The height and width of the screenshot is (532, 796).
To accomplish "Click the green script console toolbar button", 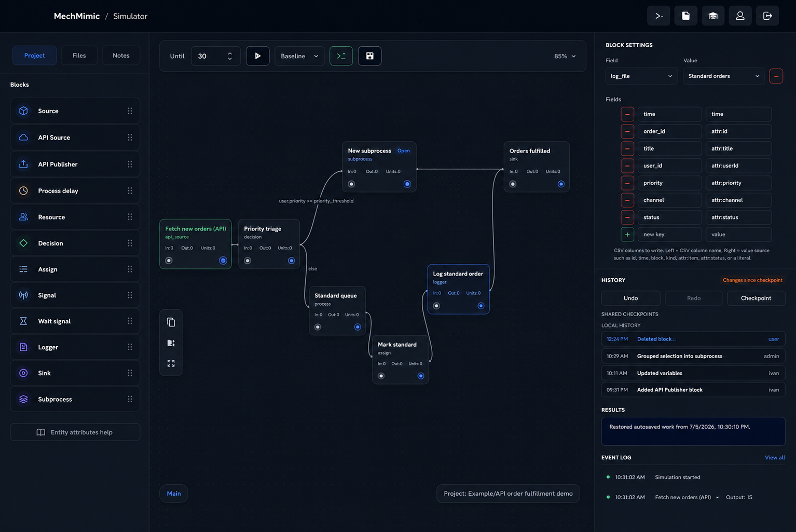I will click(x=341, y=56).
